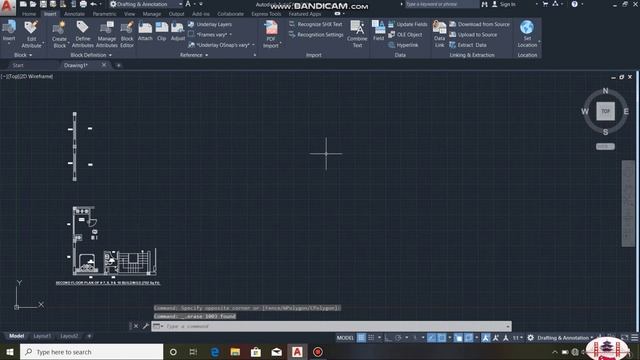Image resolution: width=640 pixels, height=360 pixels.
Task: Toggle the drawing grid display in status bar
Action: pos(361,338)
